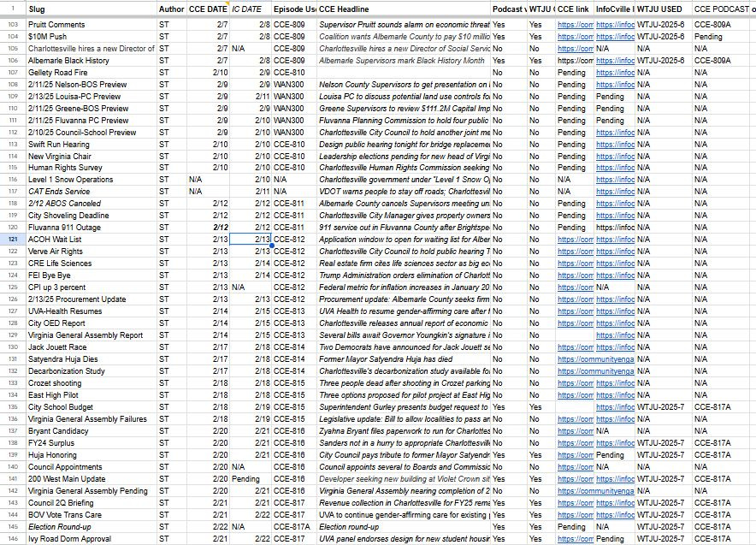Click the 'Verve Air Rights' slug cell
Screen dimensions: 756x545
(92, 252)
